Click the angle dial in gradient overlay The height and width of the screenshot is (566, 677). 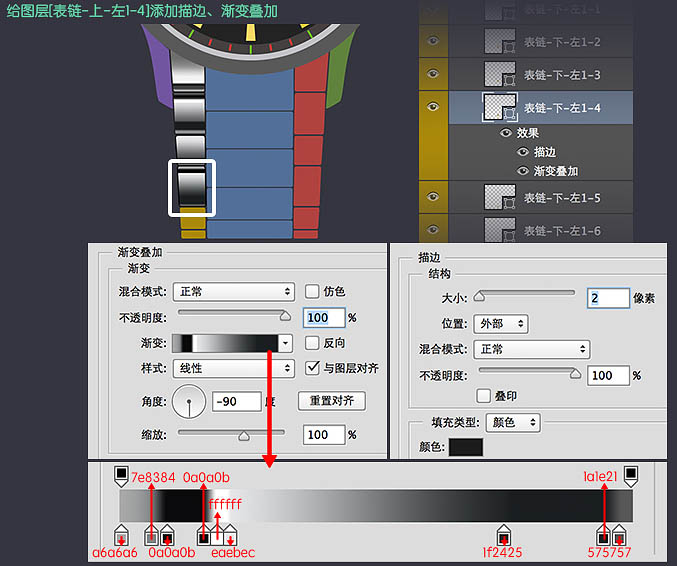click(188, 403)
